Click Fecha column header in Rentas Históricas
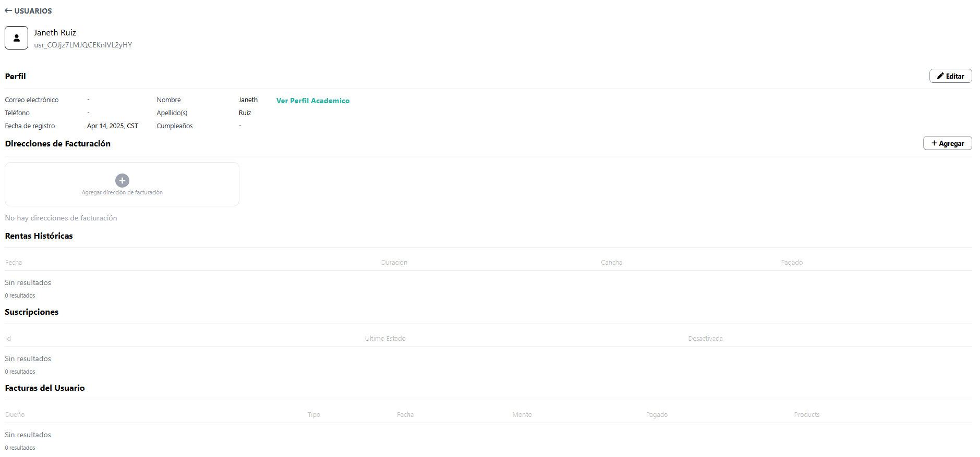Screen dimensions: 980x457 click(14, 263)
